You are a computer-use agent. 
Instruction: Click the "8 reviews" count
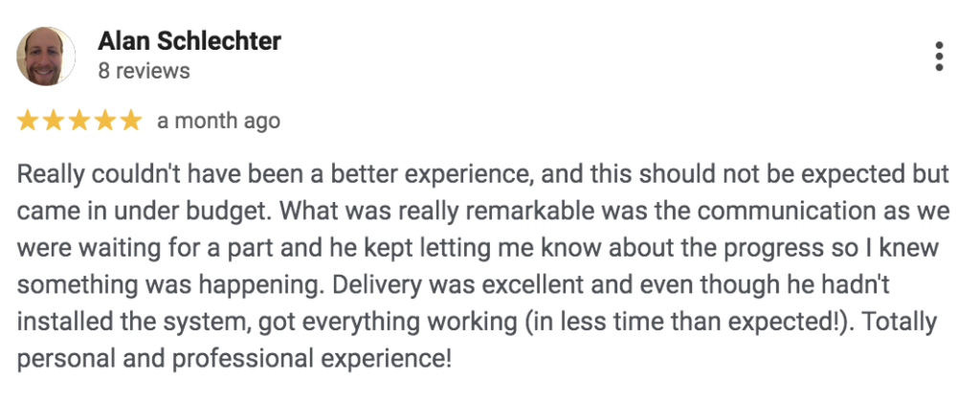point(144,71)
